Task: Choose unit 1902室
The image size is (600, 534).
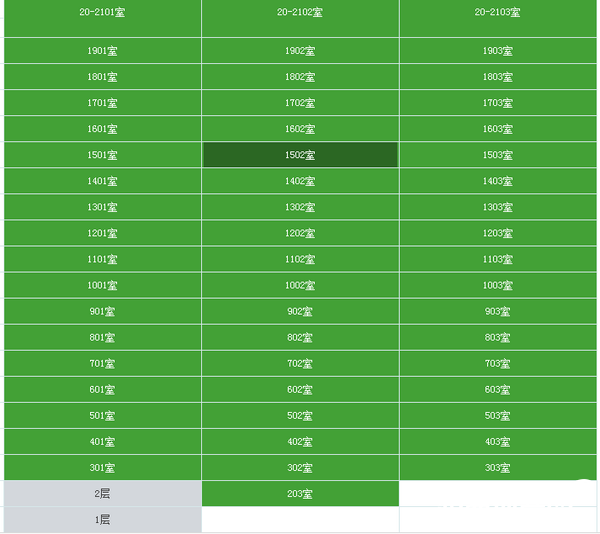Action: (300, 50)
